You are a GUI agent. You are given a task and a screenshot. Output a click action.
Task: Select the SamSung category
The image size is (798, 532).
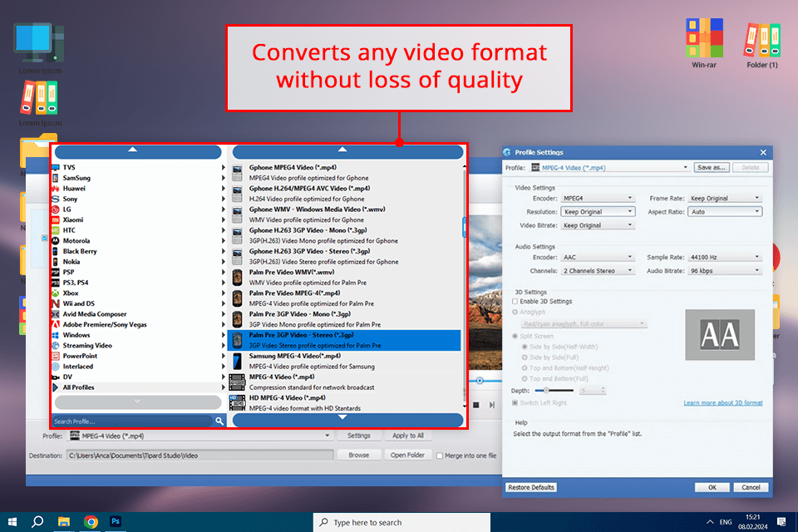[139, 178]
